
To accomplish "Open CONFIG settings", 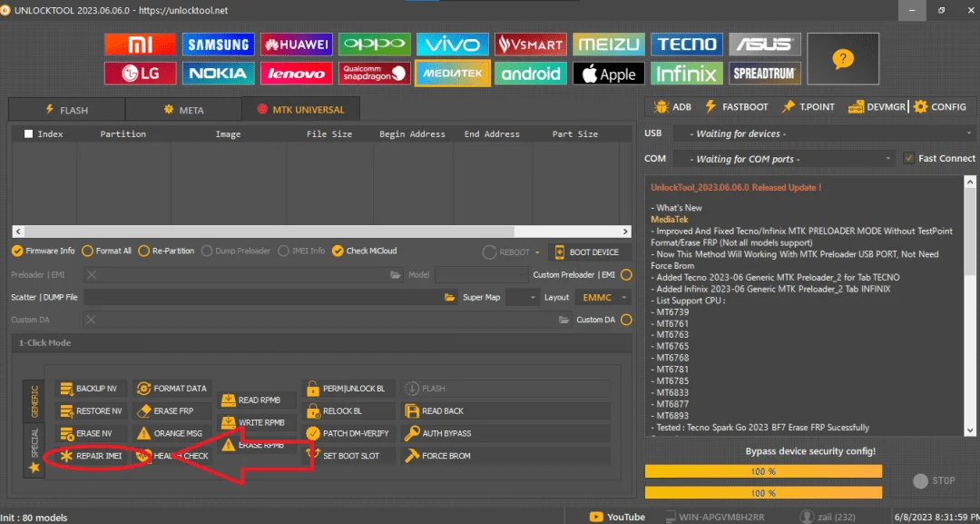I will coord(940,107).
